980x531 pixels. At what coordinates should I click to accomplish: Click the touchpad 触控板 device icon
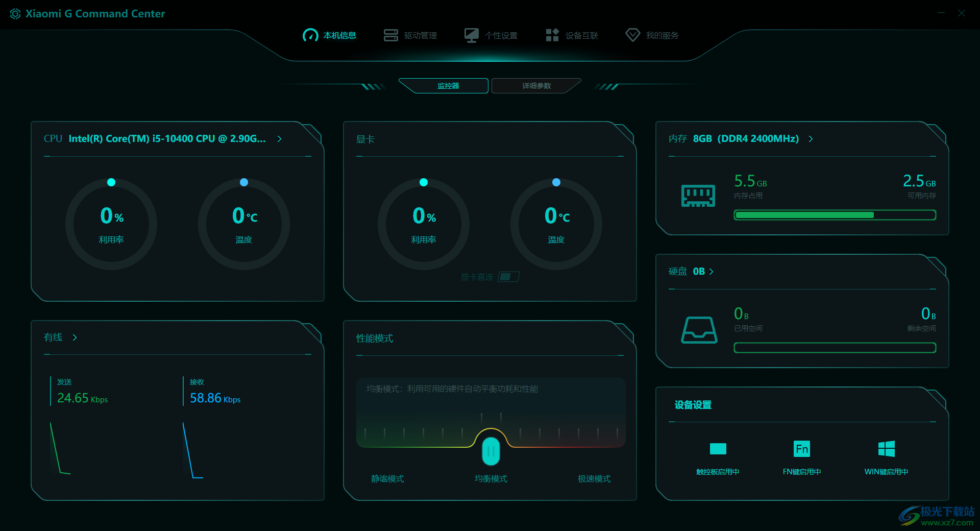[718, 449]
